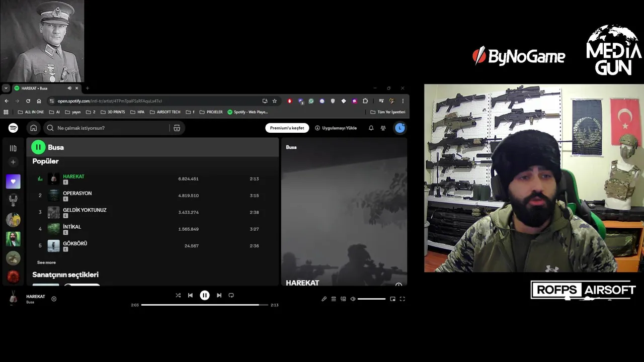This screenshot has height=362, width=644.
Task: Open the lyrics microphone icon
Action: point(324,299)
